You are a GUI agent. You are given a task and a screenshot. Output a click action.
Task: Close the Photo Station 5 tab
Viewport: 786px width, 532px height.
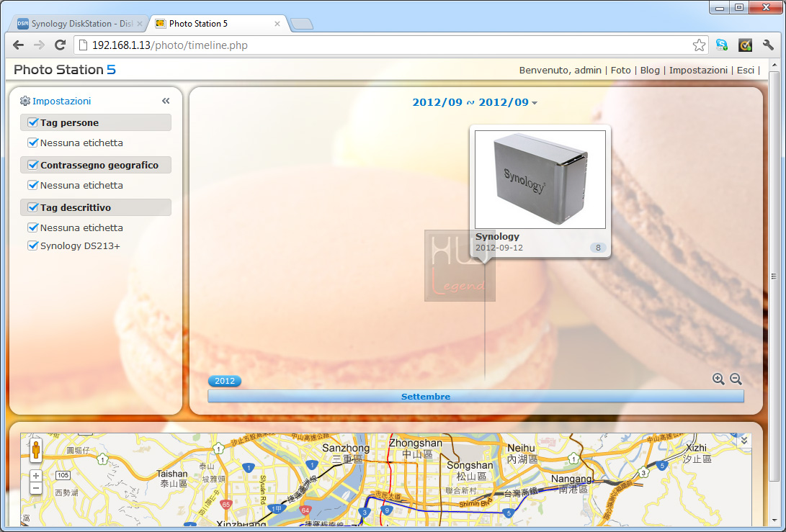tap(277, 24)
